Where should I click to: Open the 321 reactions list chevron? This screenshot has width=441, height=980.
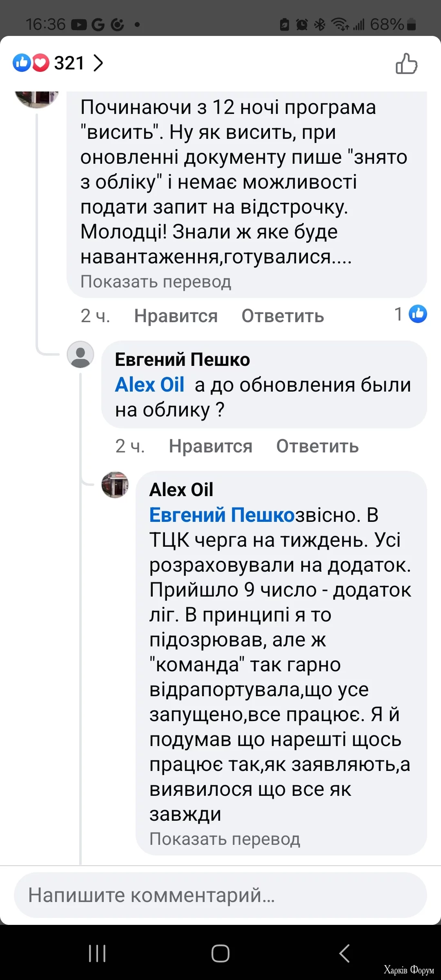(98, 63)
